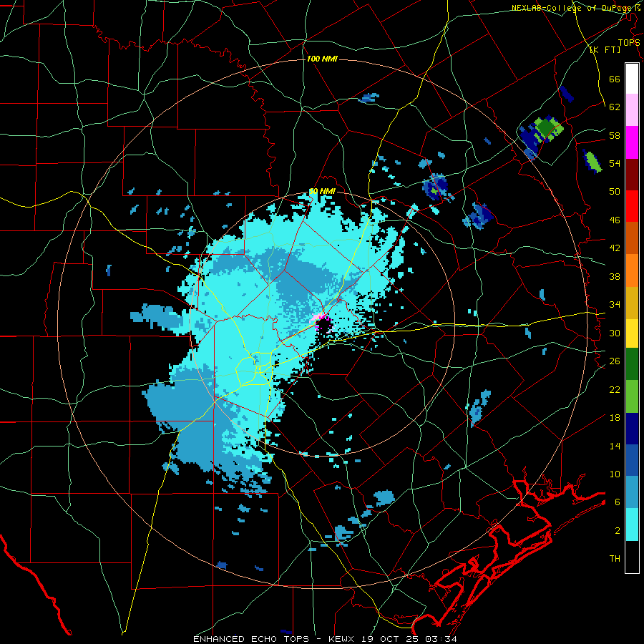
Task: Click the bright red legend swatch
Action: (632, 206)
